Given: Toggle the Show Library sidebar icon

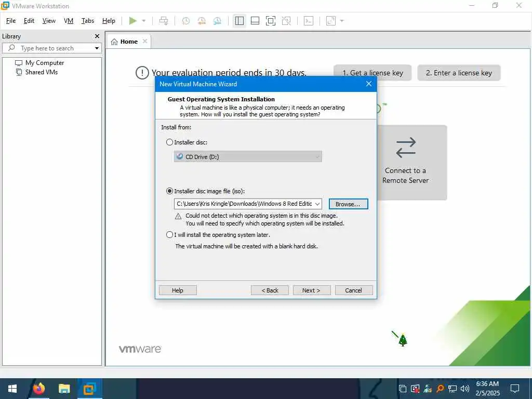Looking at the screenshot, I should (239, 21).
